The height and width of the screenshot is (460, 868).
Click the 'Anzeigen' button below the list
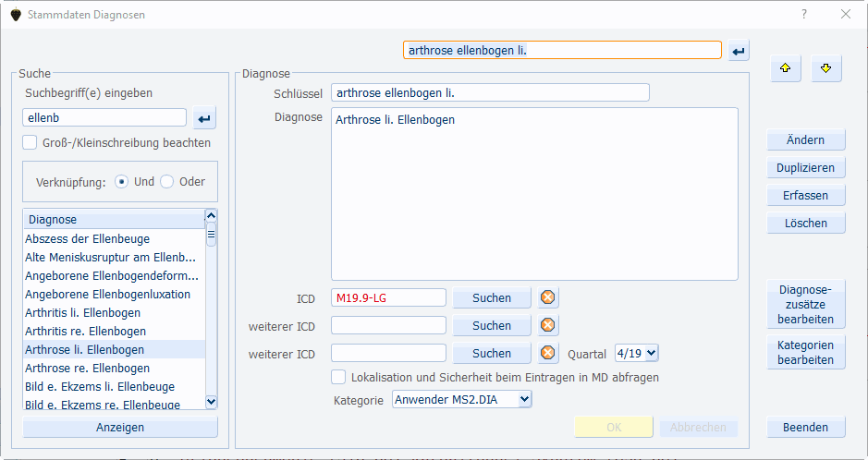tap(120, 427)
